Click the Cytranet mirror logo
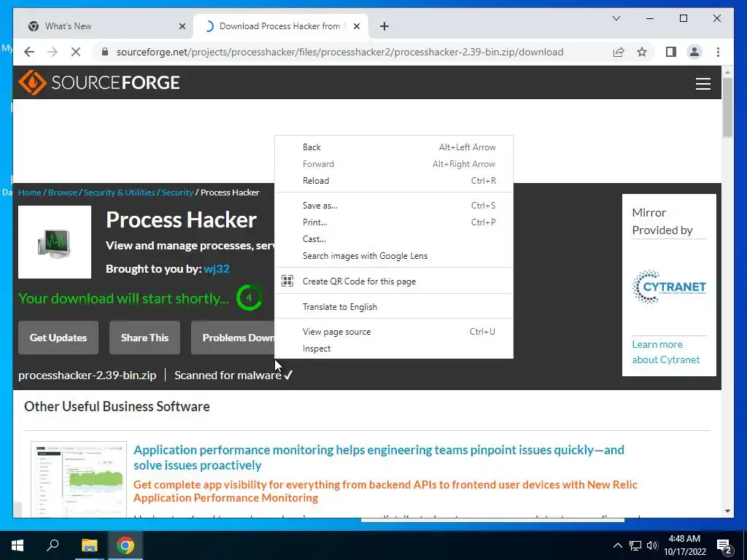Image resolution: width=747 pixels, height=560 pixels. [x=669, y=287]
